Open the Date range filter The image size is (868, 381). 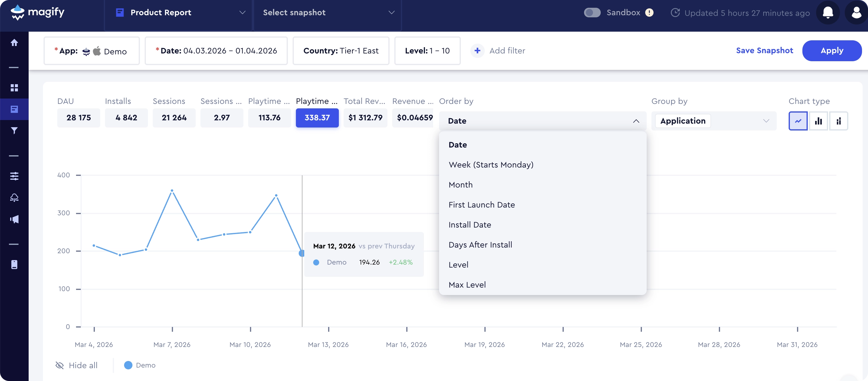click(216, 50)
